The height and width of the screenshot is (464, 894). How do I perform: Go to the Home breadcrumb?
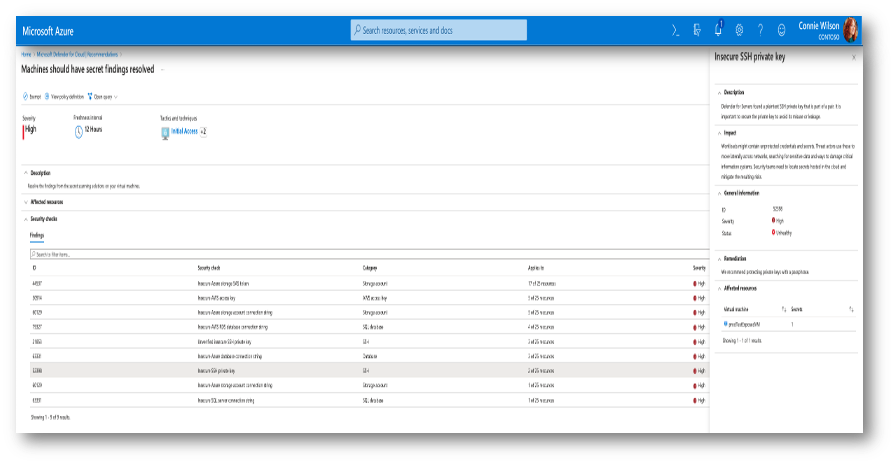click(26, 55)
